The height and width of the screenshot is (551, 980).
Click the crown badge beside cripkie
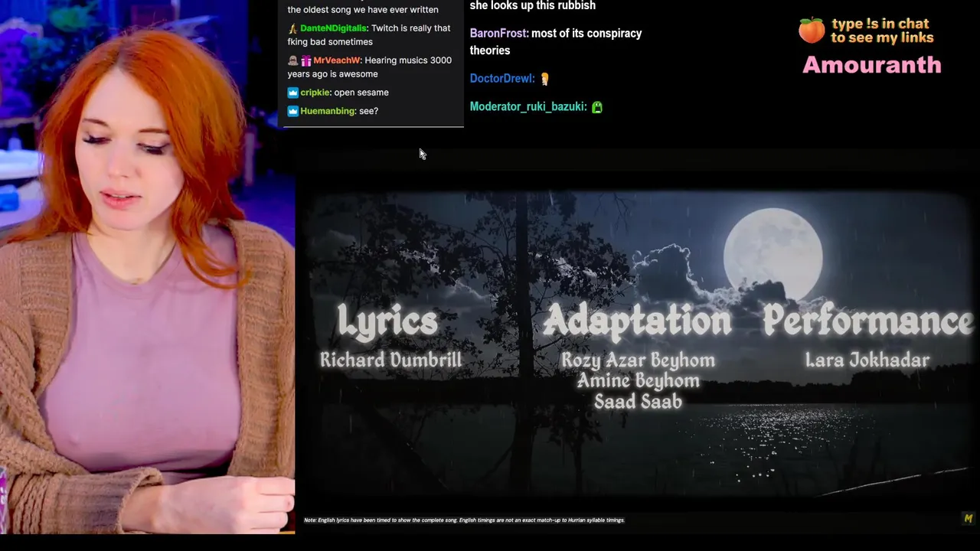(x=292, y=93)
